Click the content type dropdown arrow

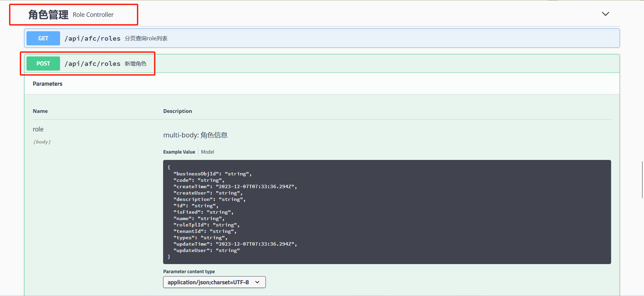coord(257,282)
